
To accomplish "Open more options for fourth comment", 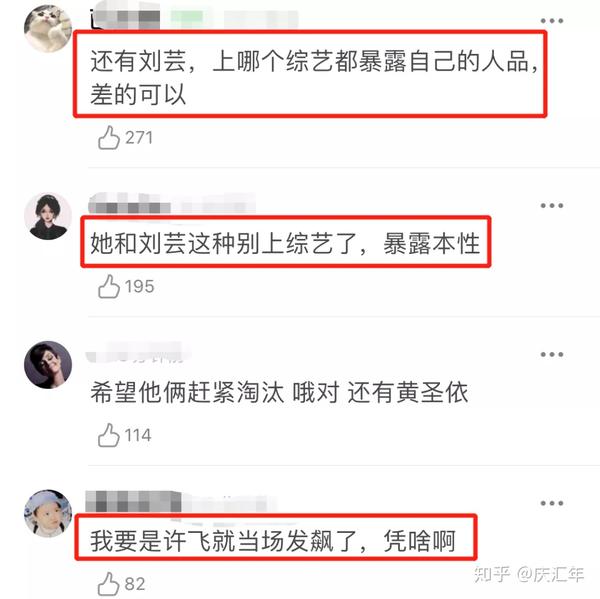I will tap(551, 503).
